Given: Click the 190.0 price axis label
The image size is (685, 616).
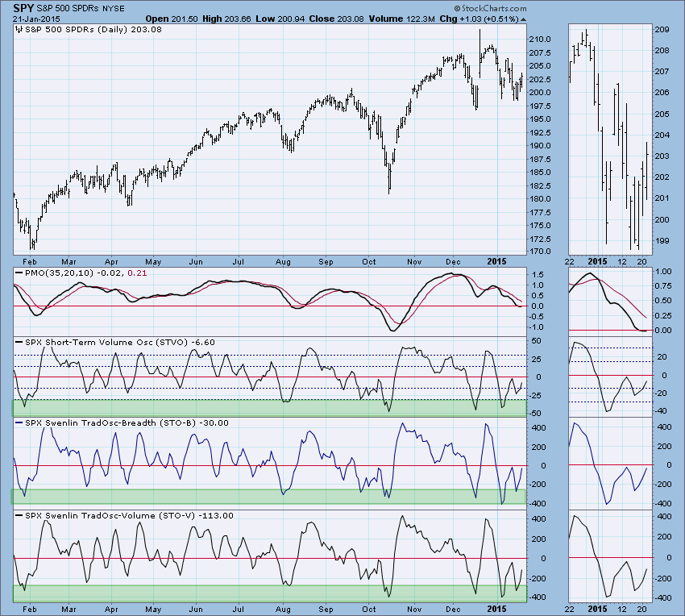Looking at the screenshot, I should point(542,146).
